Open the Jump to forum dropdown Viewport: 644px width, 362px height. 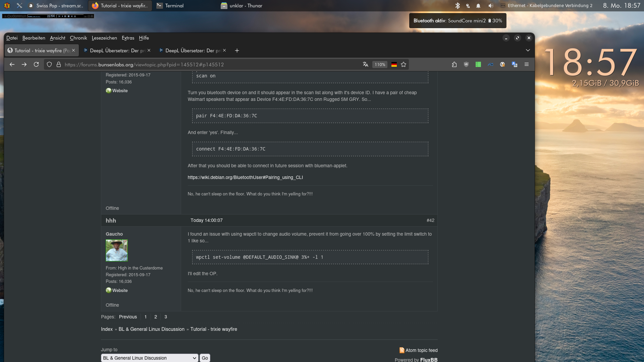(x=150, y=358)
